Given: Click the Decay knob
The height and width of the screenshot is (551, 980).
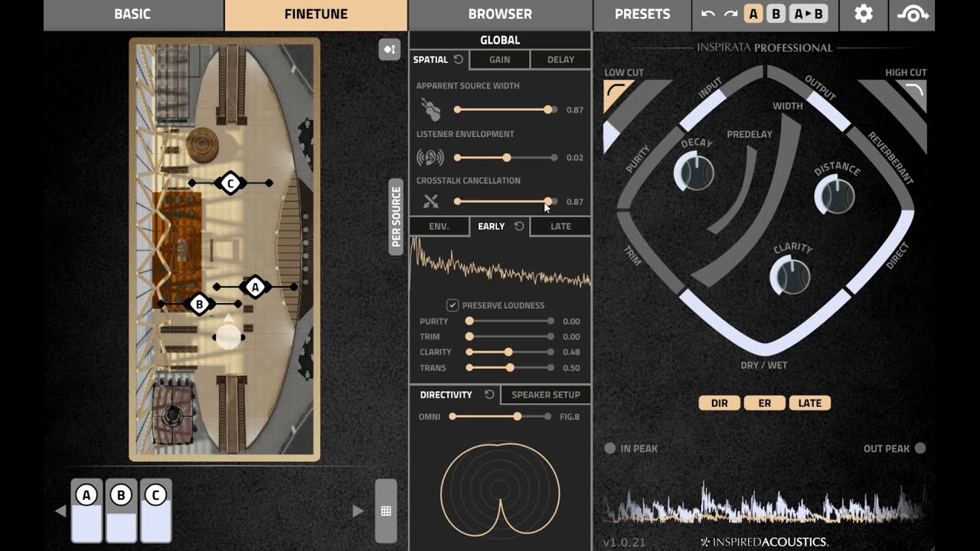Looking at the screenshot, I should tap(694, 172).
